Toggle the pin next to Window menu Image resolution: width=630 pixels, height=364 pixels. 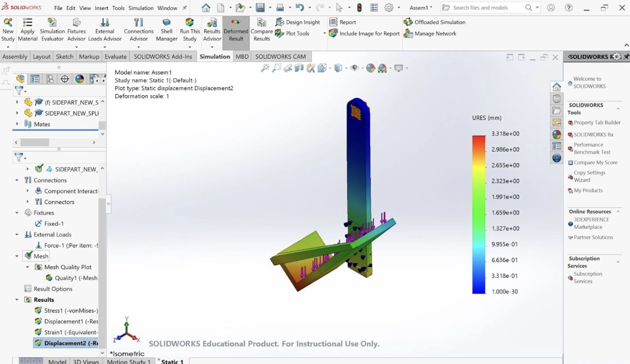pos(185,8)
